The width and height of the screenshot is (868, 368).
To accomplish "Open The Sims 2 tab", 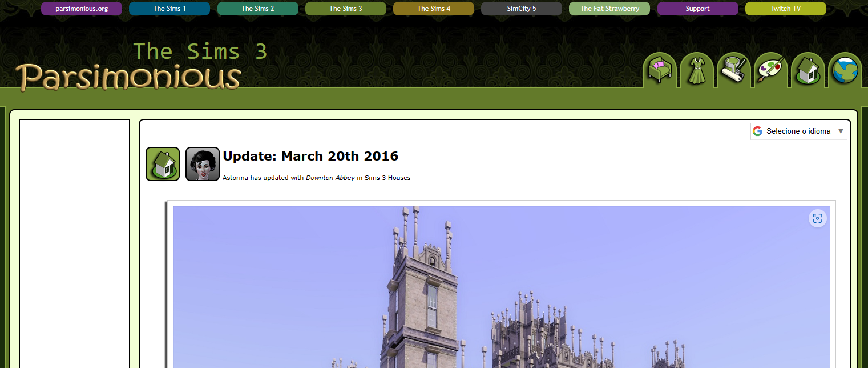I will [257, 9].
